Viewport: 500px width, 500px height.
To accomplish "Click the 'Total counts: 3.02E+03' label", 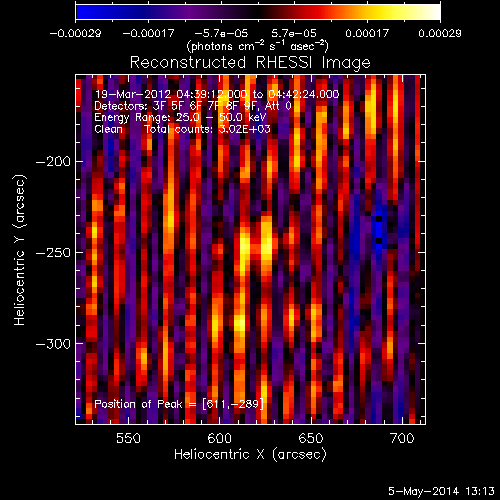I will [x=207, y=129].
